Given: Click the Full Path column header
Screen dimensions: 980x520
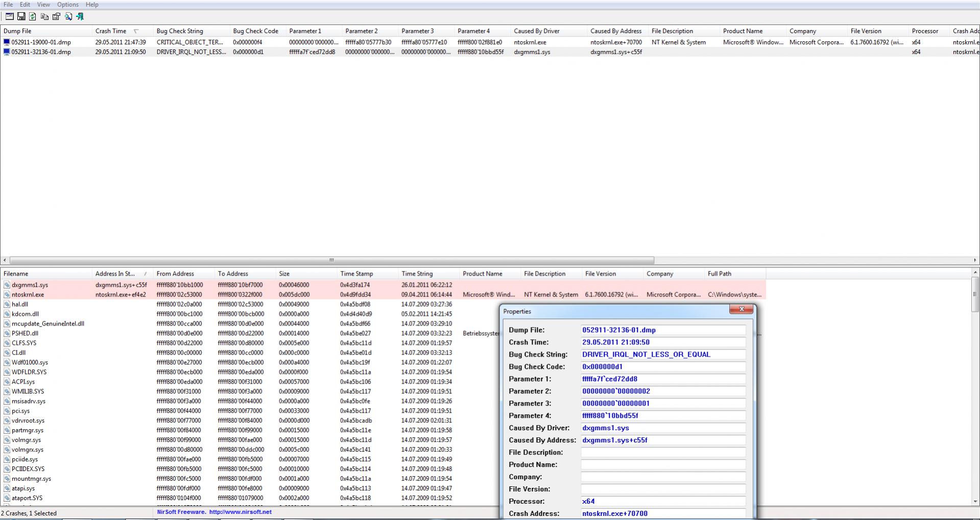Looking at the screenshot, I should click(x=735, y=274).
